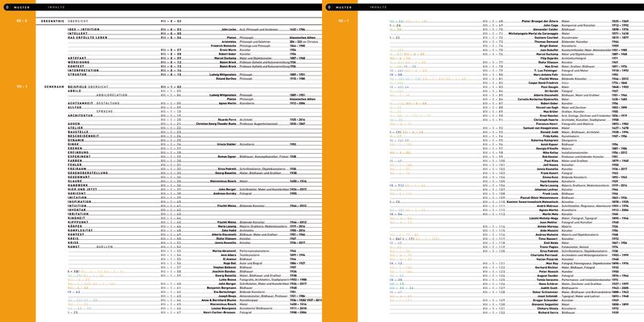Select the KOMPLEXITÄT entry
644x322 pixels.
(x=79, y=230)
